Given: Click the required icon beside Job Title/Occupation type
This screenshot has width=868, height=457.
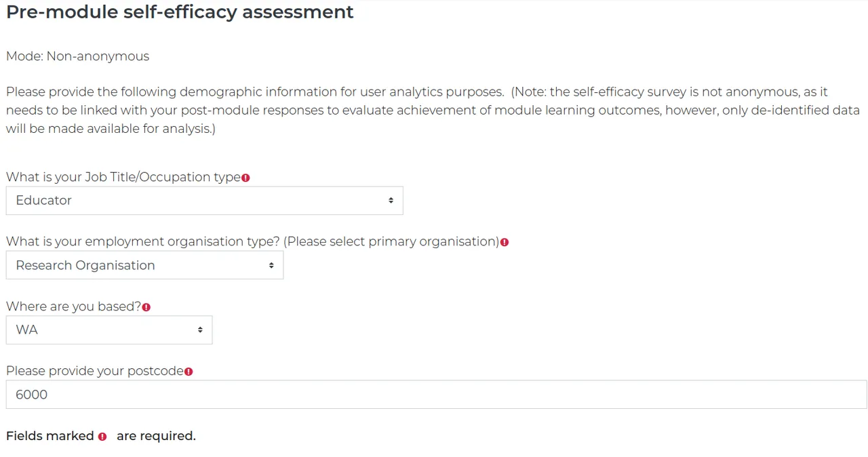Looking at the screenshot, I should click(x=245, y=178).
